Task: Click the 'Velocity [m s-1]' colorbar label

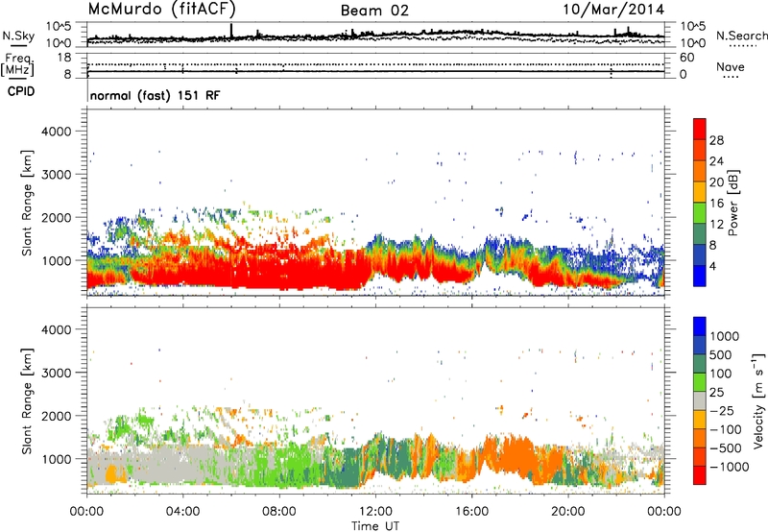Action: (x=758, y=400)
